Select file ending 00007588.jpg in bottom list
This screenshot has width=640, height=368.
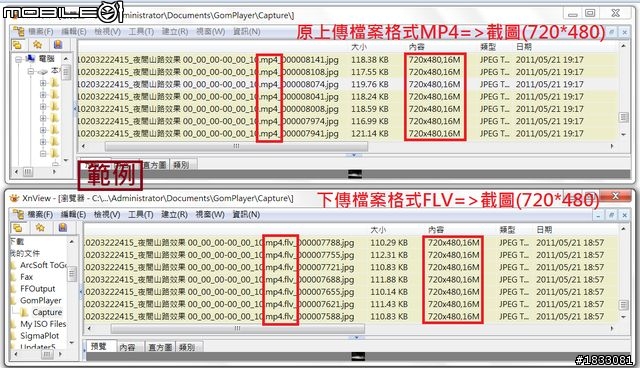click(220, 316)
